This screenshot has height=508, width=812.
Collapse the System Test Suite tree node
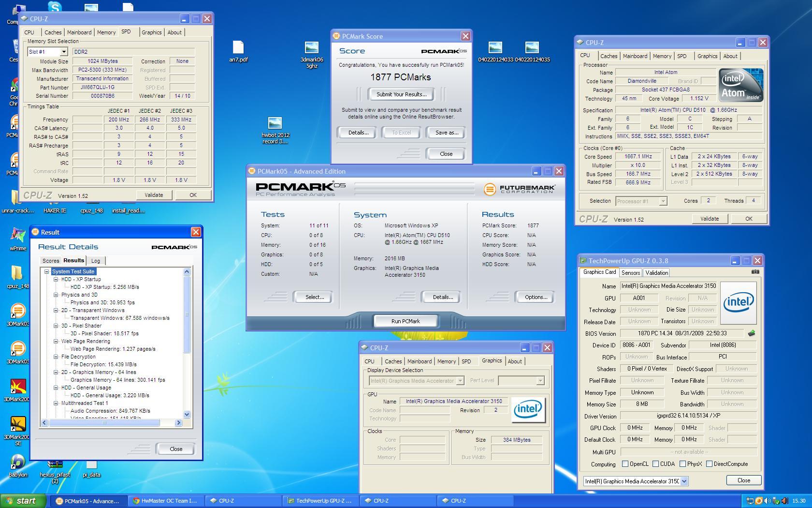47,271
